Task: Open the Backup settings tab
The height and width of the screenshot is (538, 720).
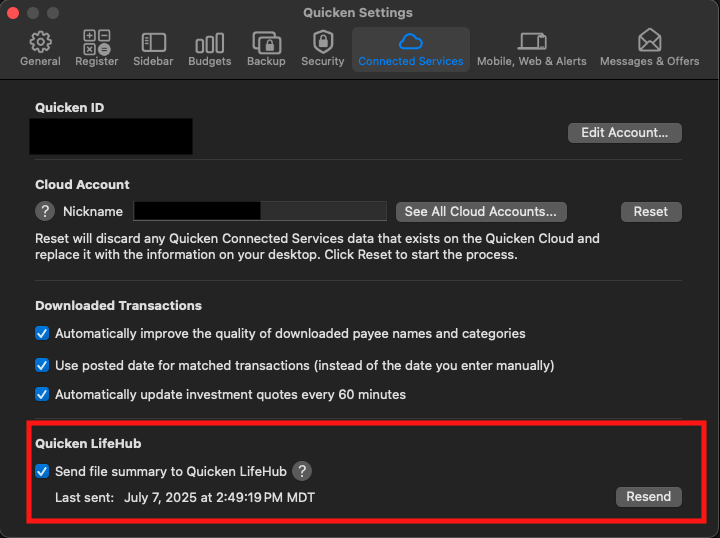Action: [x=266, y=49]
